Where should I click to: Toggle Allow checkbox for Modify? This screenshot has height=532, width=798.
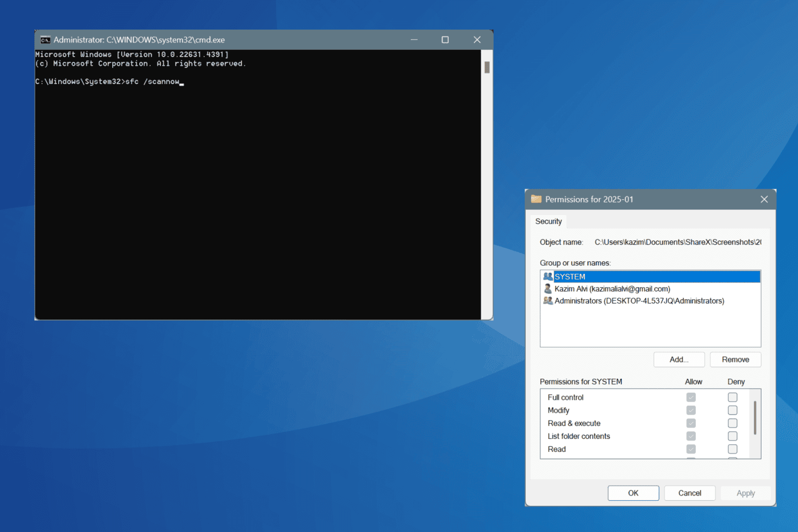[691, 410]
